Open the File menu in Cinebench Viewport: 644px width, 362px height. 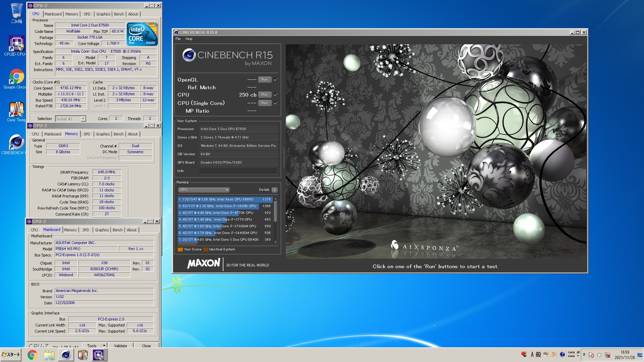(178, 39)
